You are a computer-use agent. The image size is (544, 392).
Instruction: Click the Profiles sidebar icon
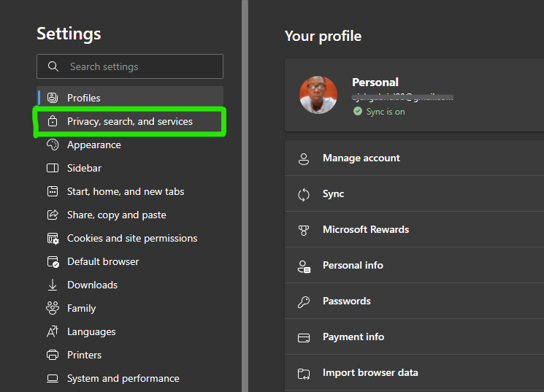[x=53, y=98]
